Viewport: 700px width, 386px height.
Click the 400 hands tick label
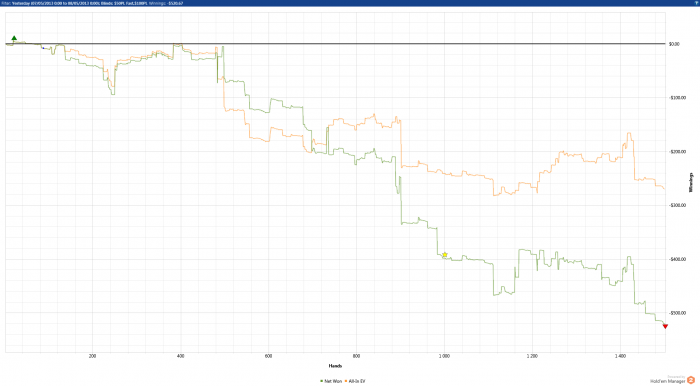click(x=180, y=356)
